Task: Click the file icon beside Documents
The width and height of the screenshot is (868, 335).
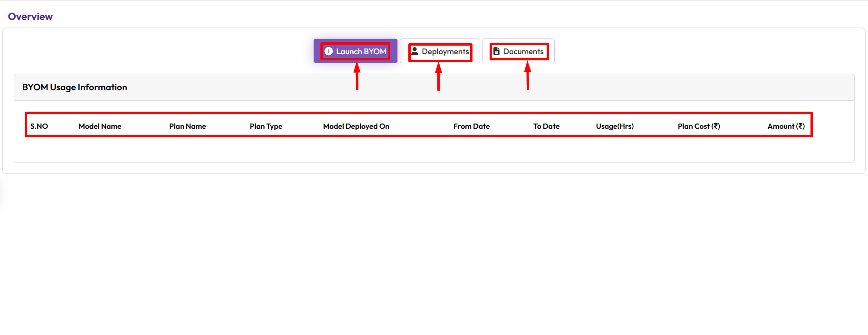Action: [496, 51]
